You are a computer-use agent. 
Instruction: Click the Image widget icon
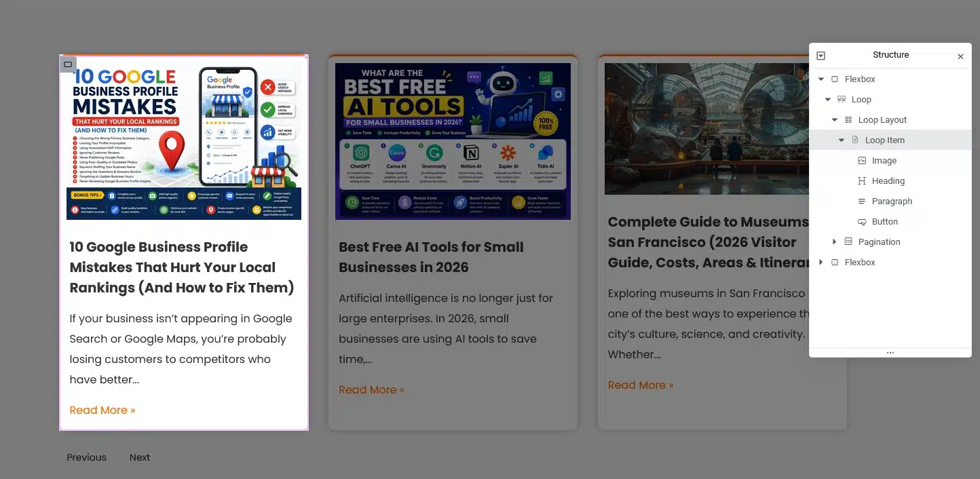click(862, 161)
